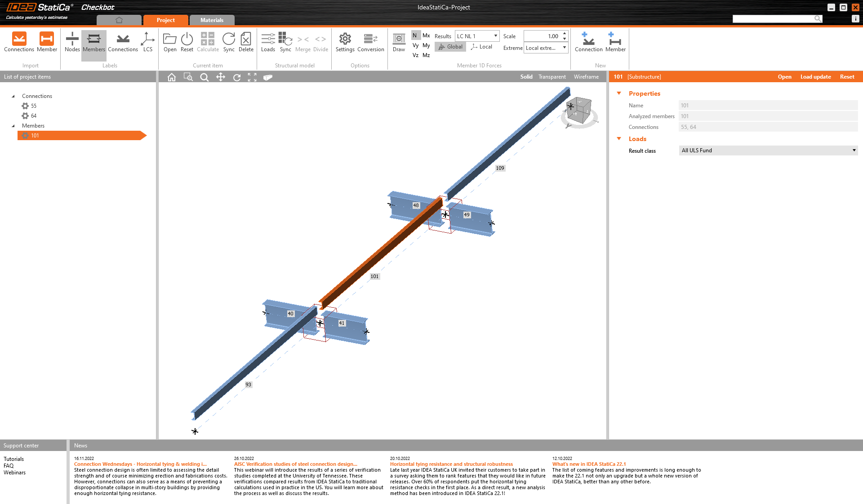Screen dimensions: 863x504
Task: Open the Result class dropdown
Action: click(768, 150)
